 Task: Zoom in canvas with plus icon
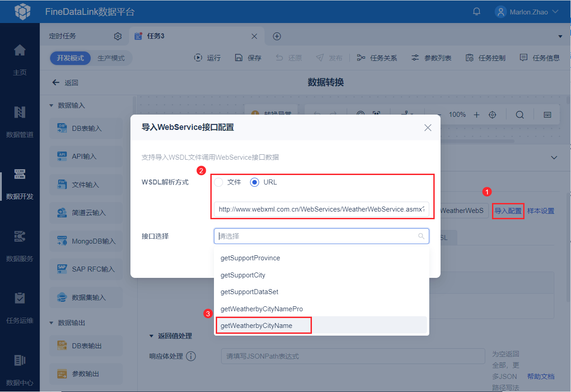click(477, 115)
